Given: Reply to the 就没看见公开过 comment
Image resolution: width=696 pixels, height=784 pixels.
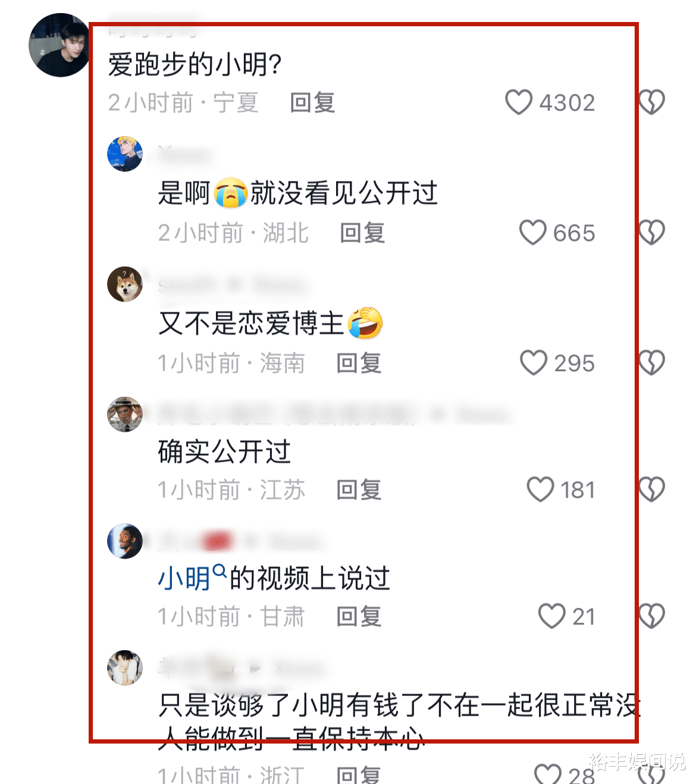Looking at the screenshot, I should 363,233.
